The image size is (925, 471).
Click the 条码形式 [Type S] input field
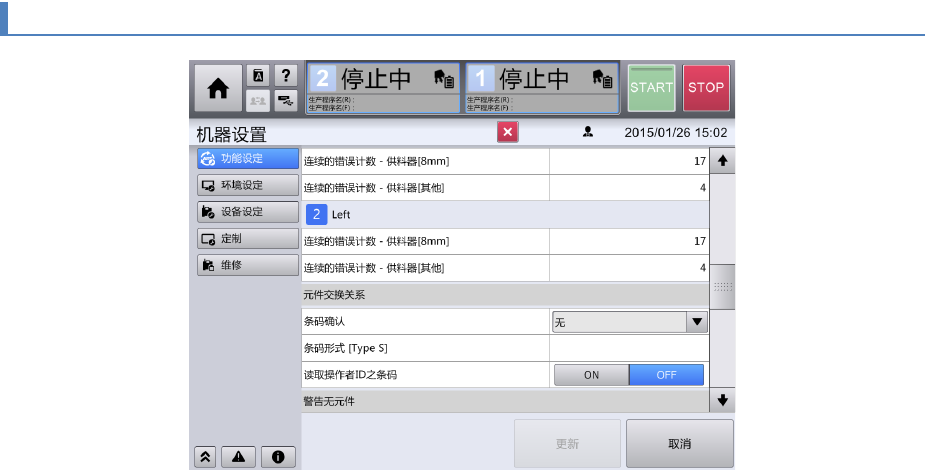629,348
